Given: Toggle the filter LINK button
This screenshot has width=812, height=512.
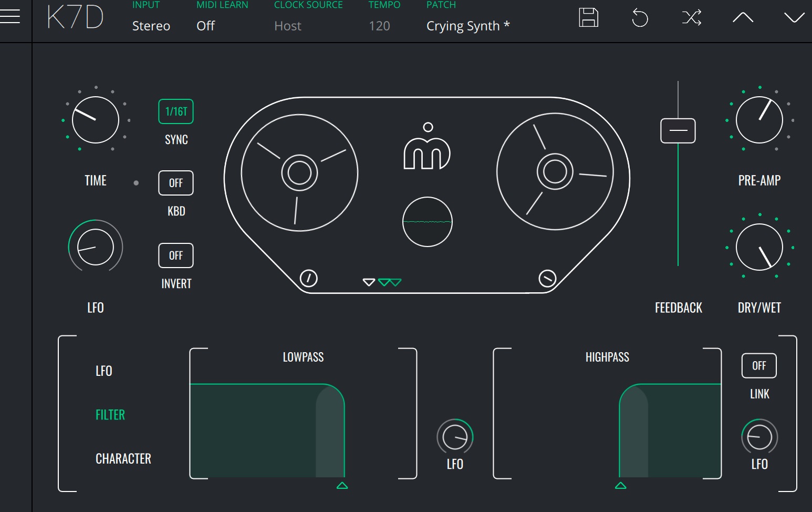Looking at the screenshot, I should [x=759, y=366].
